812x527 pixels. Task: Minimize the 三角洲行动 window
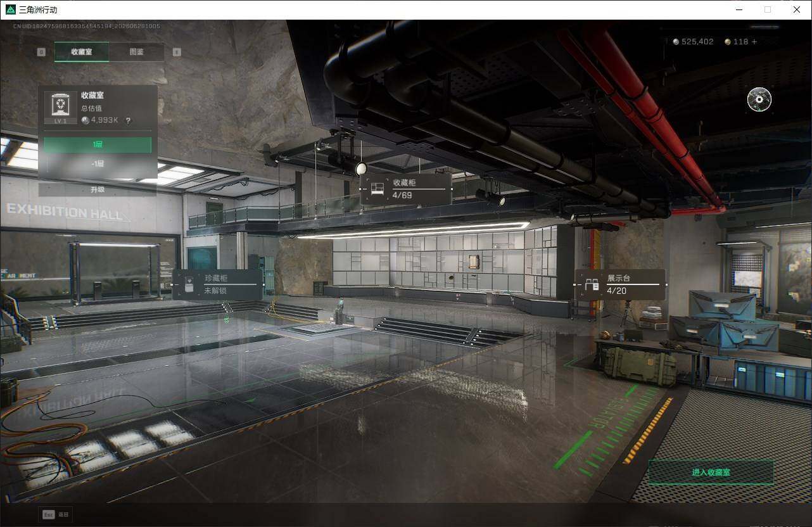pos(739,10)
